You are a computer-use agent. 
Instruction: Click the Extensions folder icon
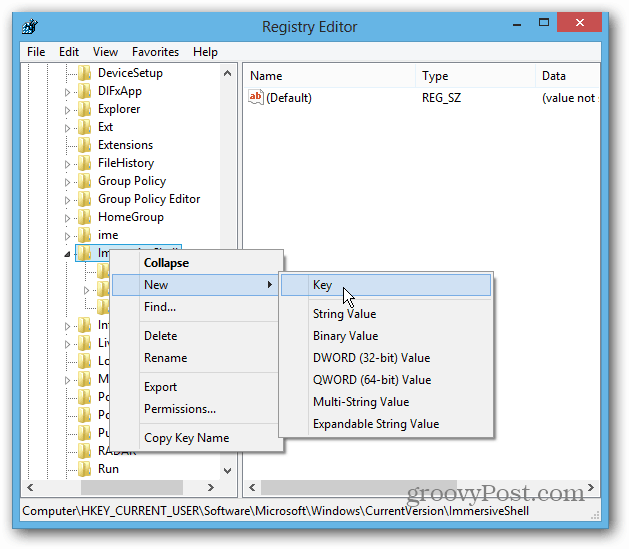click(85, 145)
